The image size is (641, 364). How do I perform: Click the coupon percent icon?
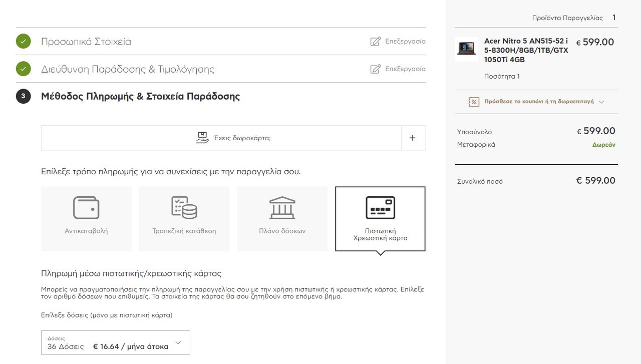point(473,102)
